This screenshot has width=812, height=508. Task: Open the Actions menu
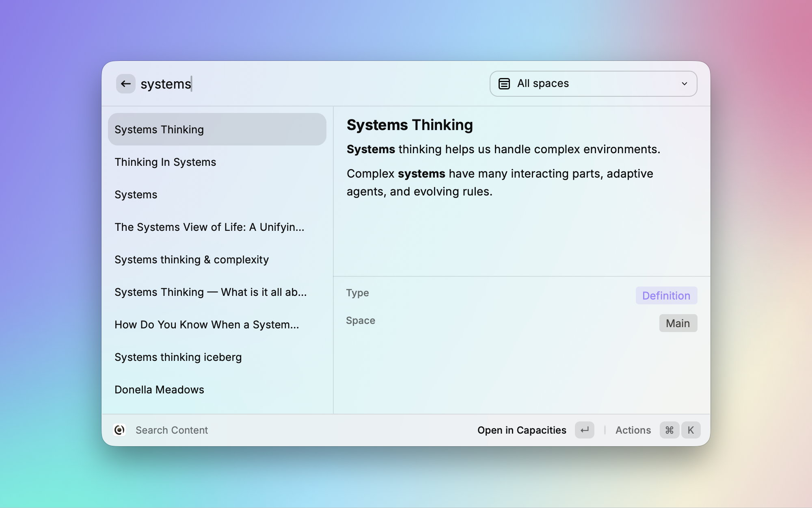click(633, 430)
